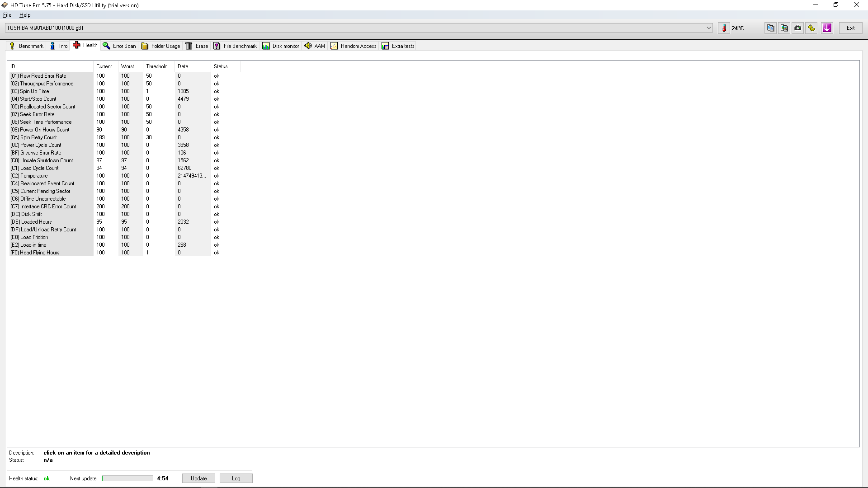The width and height of the screenshot is (868, 488).
Task: Click the purple download arrow icon
Action: click(827, 28)
